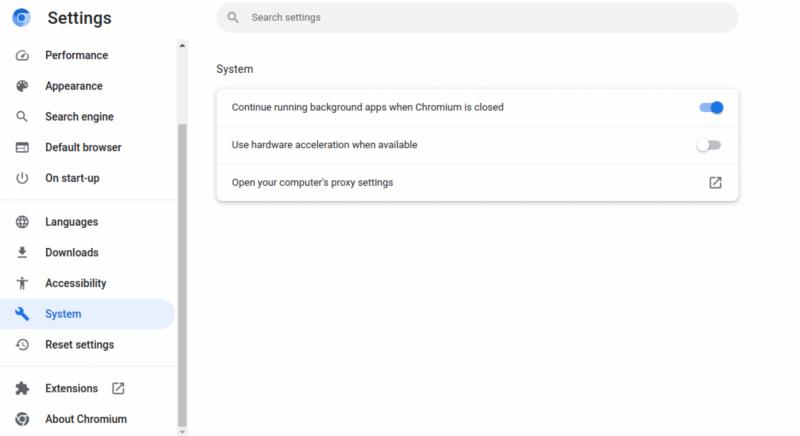This screenshot has height=436, width=800.
Task: Click the Performance speedometer icon
Action: coord(22,55)
